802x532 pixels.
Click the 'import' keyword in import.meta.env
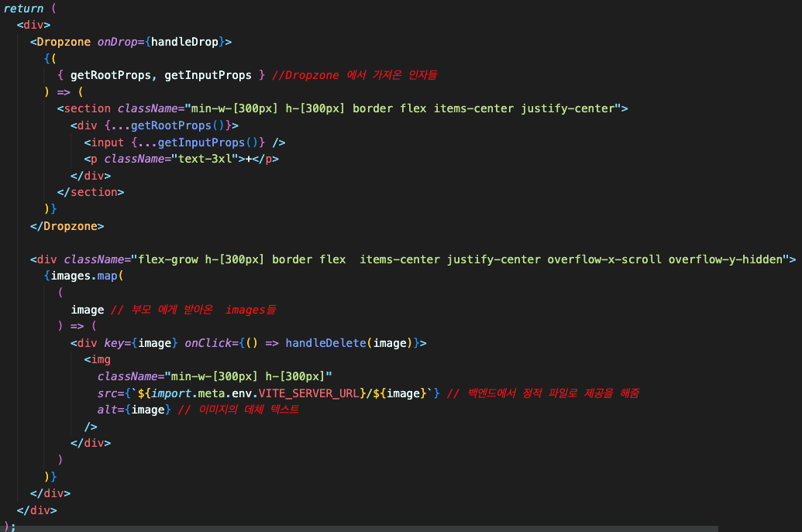[171, 393]
